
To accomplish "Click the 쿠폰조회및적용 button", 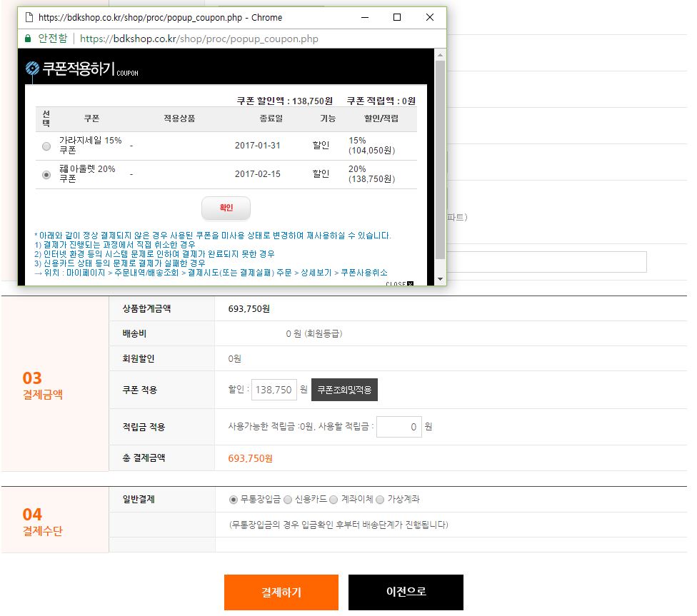I will [x=344, y=390].
